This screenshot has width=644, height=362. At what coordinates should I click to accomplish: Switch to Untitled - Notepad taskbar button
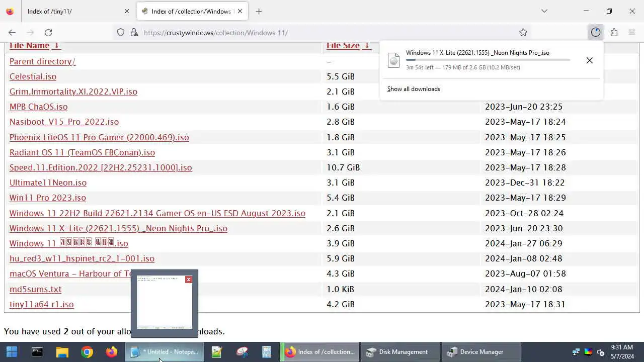coord(165,352)
